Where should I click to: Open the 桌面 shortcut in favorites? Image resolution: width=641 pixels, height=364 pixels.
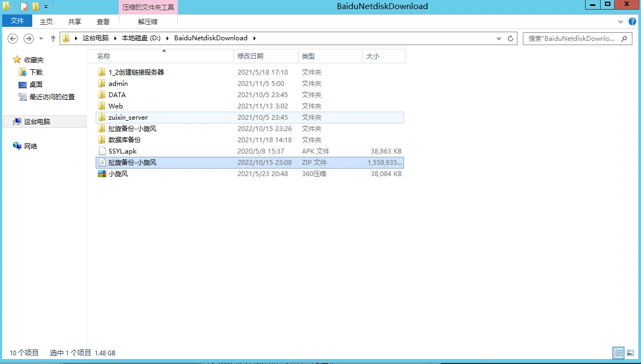35,85
